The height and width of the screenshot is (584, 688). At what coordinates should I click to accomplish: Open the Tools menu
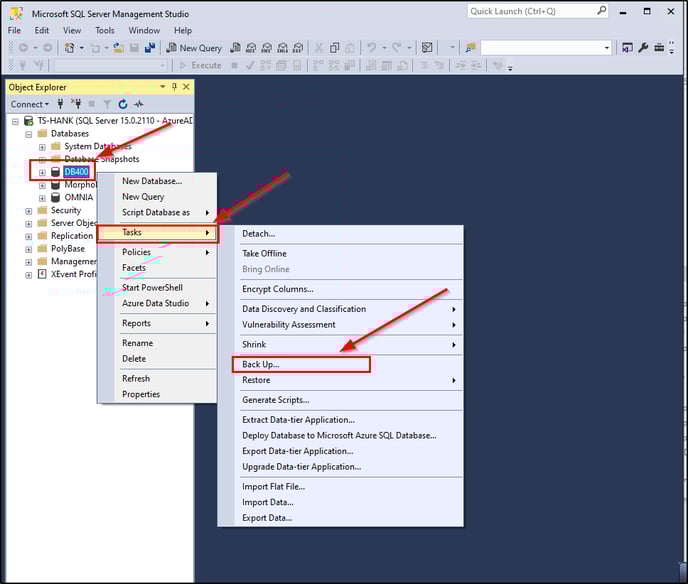(x=105, y=30)
